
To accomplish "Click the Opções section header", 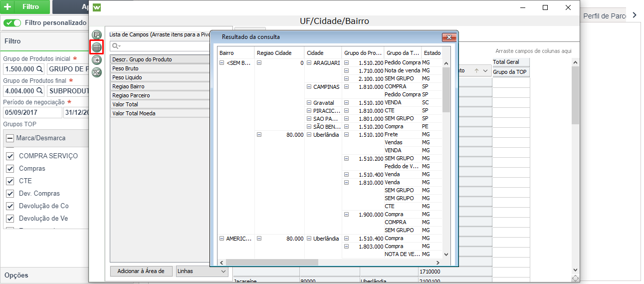I will point(44,275).
